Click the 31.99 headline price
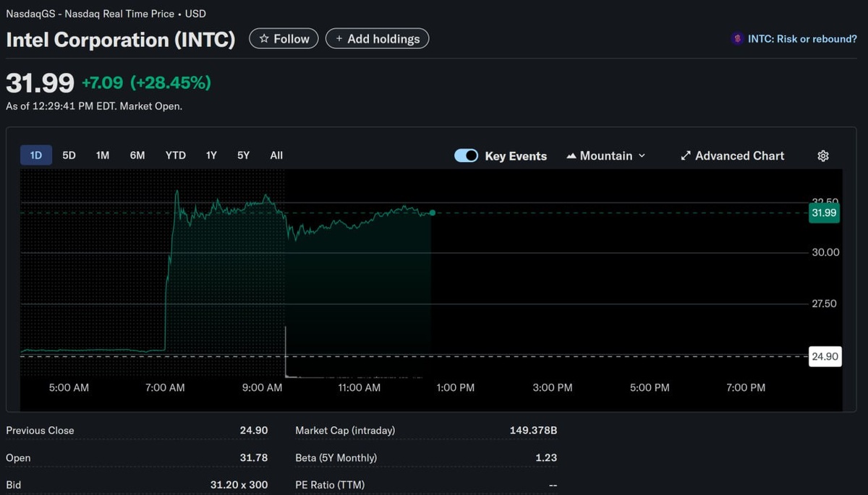The width and height of the screenshot is (868, 495). (40, 83)
